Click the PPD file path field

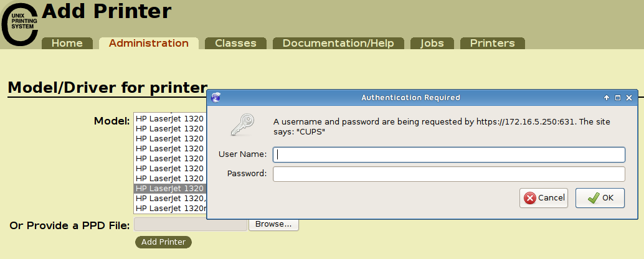click(191, 224)
